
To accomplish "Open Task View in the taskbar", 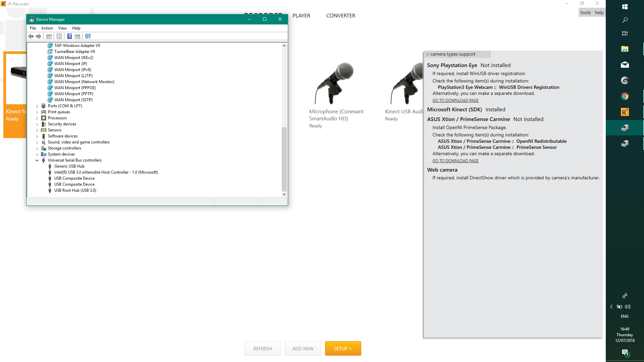I will [625, 33].
